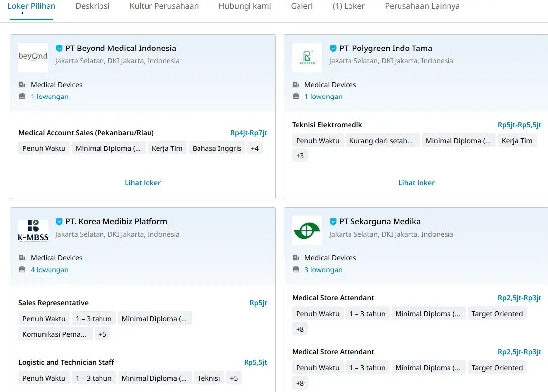548x392 pixels.
Task: Expand the +4 tags under Medical Account Sales
Action: click(x=255, y=148)
